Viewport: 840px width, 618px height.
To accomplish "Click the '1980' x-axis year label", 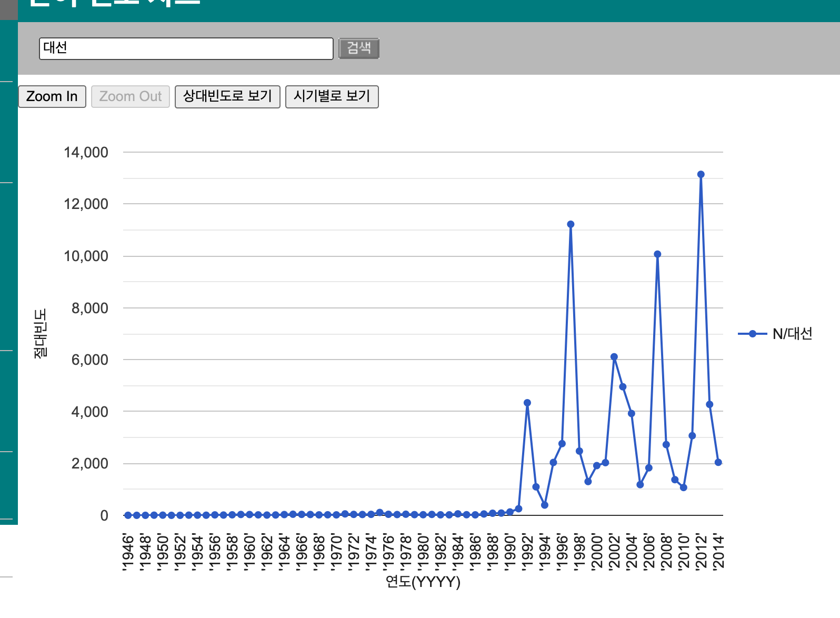I will [423, 552].
